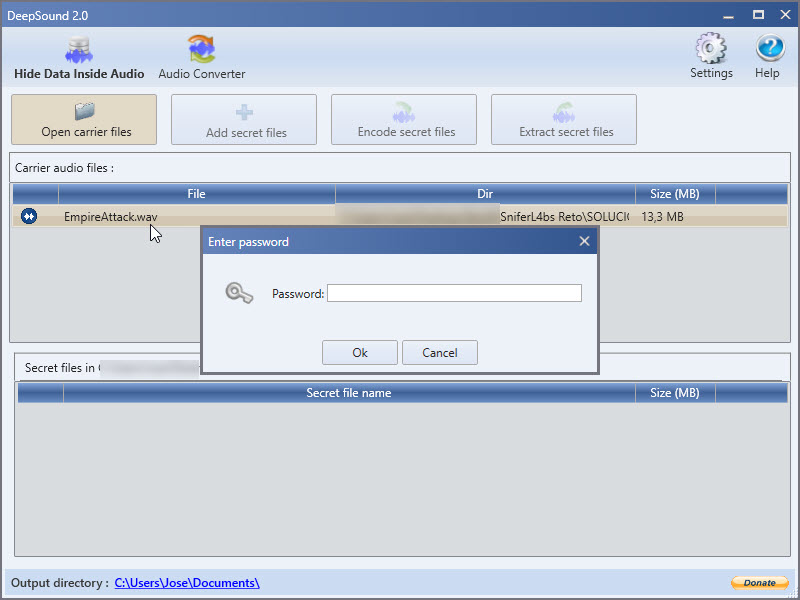The width and height of the screenshot is (800, 600).
Task: Switch to the Audio Converter section
Action: pos(202,58)
